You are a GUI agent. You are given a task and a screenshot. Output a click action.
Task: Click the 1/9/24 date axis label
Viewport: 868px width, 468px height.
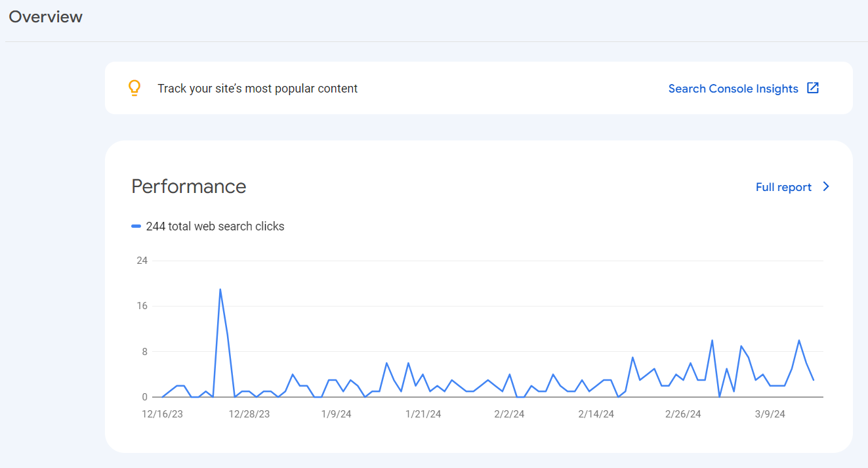(x=336, y=414)
